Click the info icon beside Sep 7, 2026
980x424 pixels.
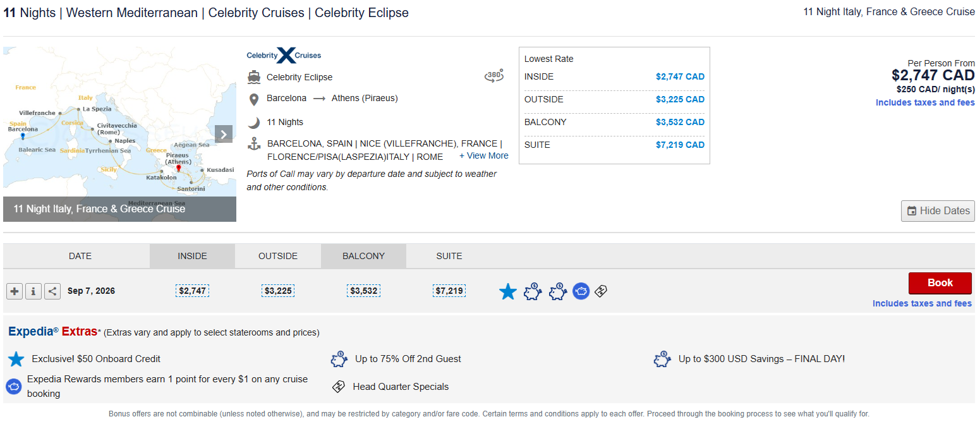[33, 291]
